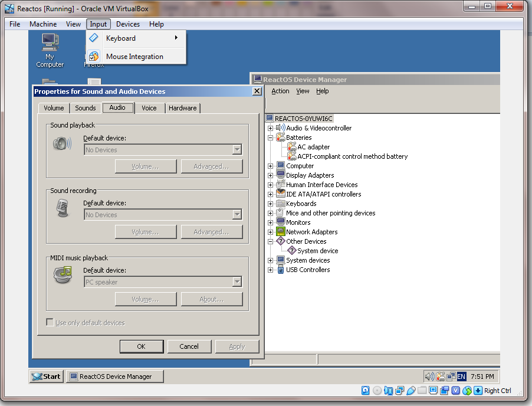Expand Audio & Videocontroller node
This screenshot has width=532, height=406.
coord(270,128)
